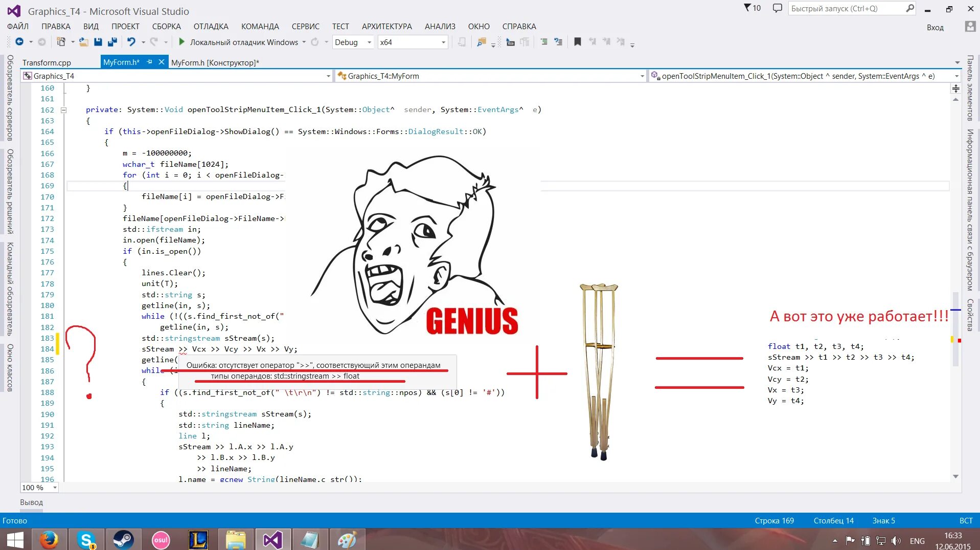Switch to the MyForm.h [Конструктор]* tab
The width and height of the screenshot is (980, 550).
[215, 62]
